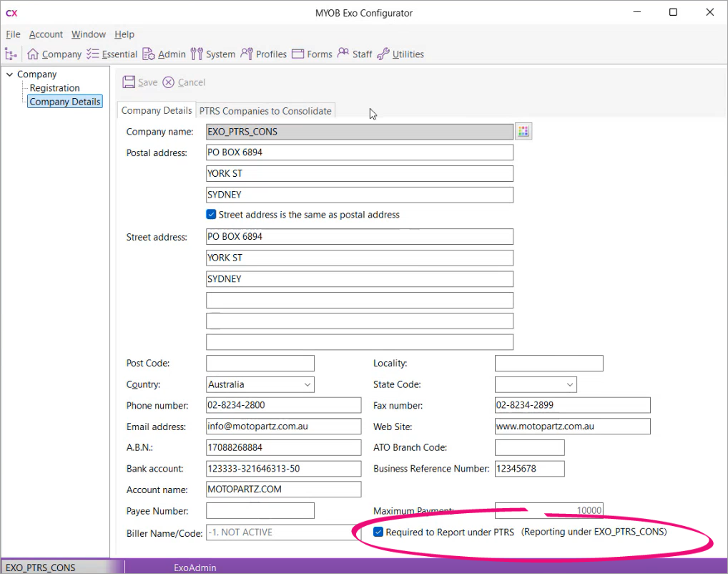
Task: Select the Company Details tab
Action: pos(157,111)
